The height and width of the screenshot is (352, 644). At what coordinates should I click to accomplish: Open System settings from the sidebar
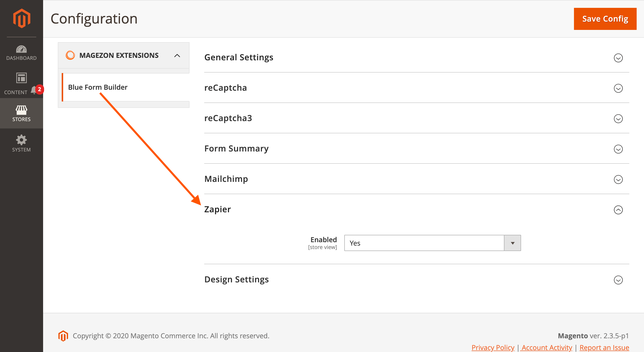21,143
